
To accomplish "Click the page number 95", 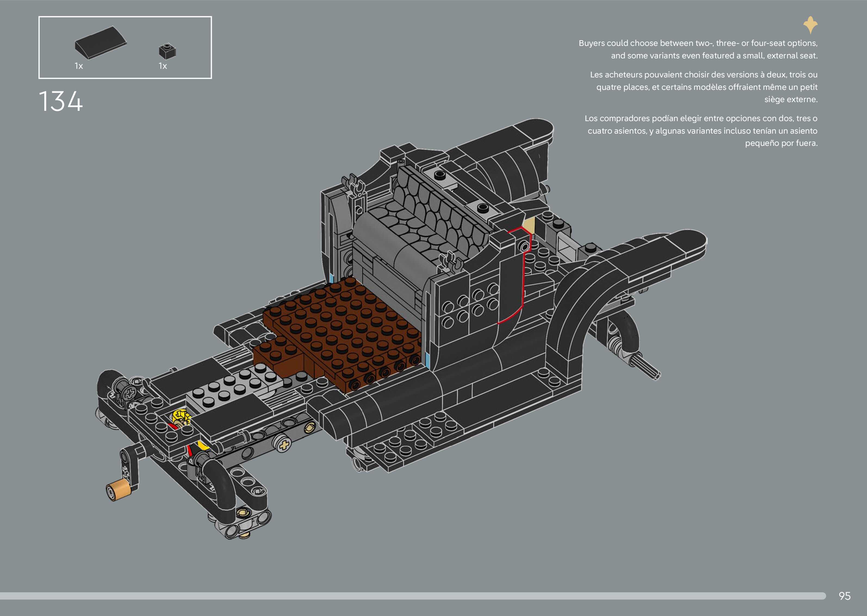I will [844, 596].
